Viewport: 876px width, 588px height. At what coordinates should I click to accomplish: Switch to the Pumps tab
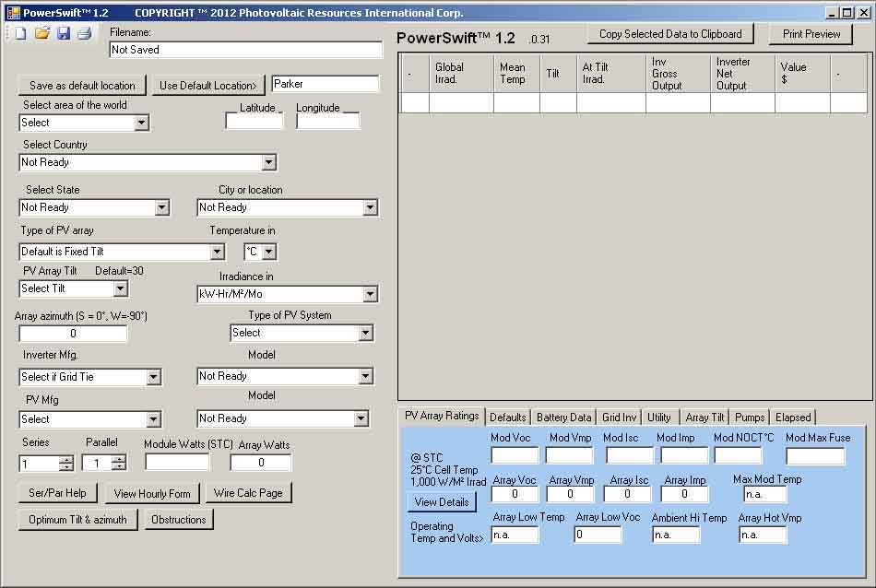[749, 417]
